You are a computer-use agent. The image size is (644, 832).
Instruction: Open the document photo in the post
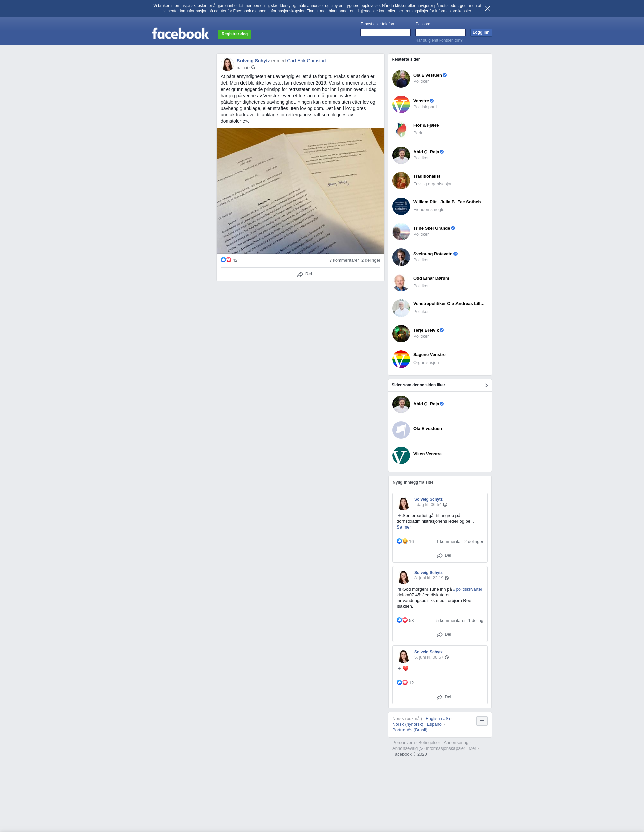[300, 191]
